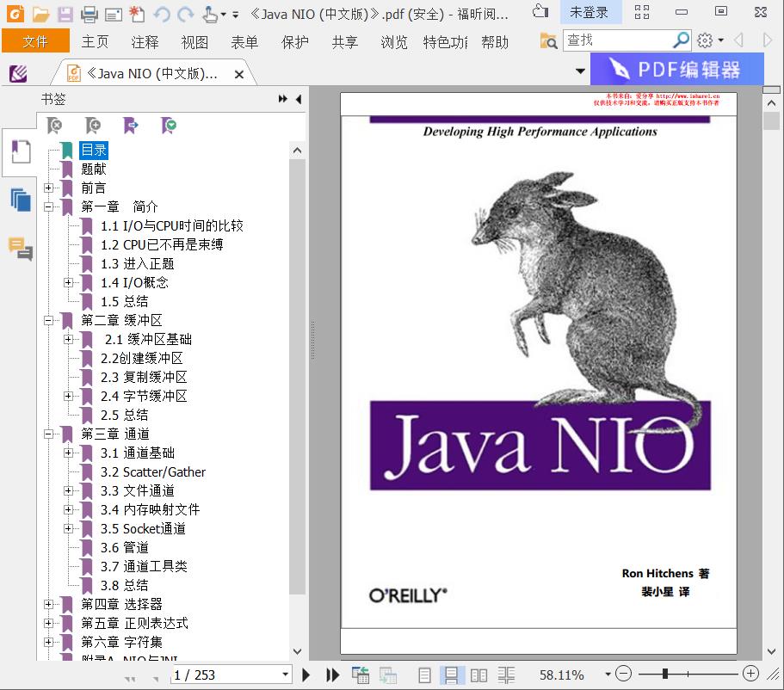Click the pen-and-lines icon left of tab
The height and width of the screenshot is (690, 784).
tap(18, 74)
